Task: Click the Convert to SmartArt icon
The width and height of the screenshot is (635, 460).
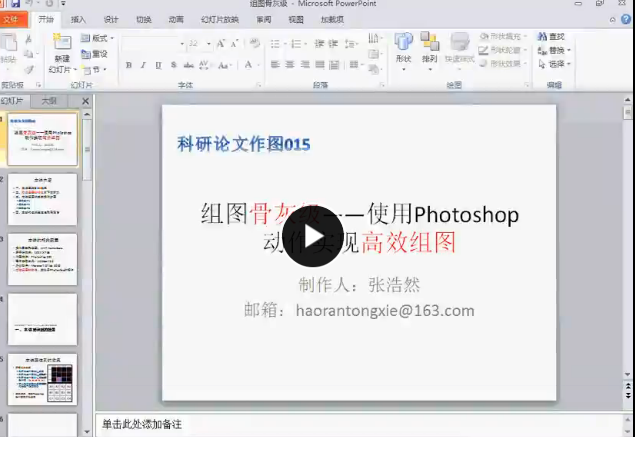Action: click(374, 69)
